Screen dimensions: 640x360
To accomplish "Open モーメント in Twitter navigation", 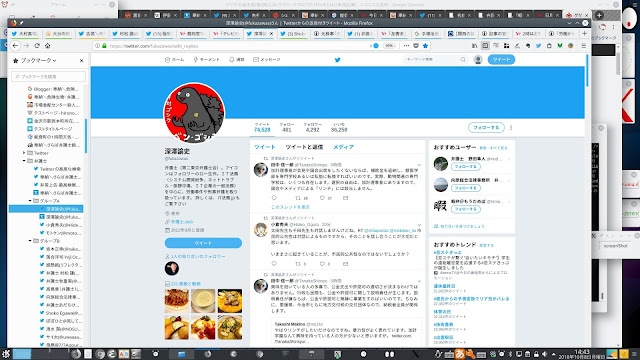I will [x=207, y=60].
